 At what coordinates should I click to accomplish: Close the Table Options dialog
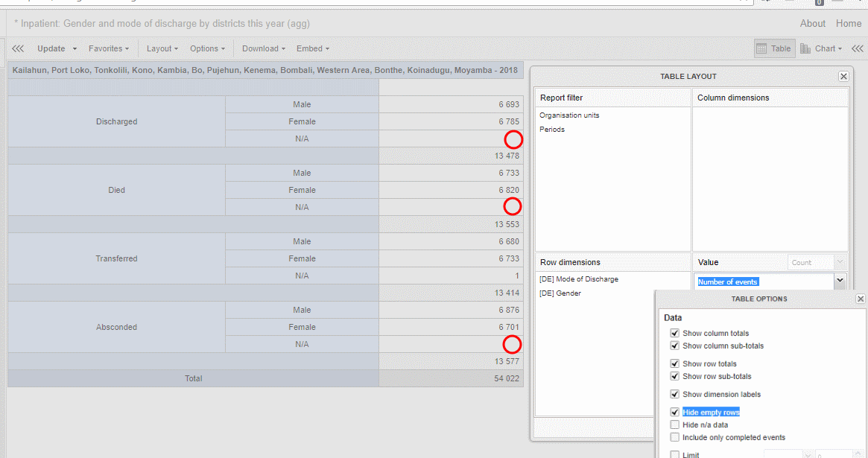click(861, 299)
